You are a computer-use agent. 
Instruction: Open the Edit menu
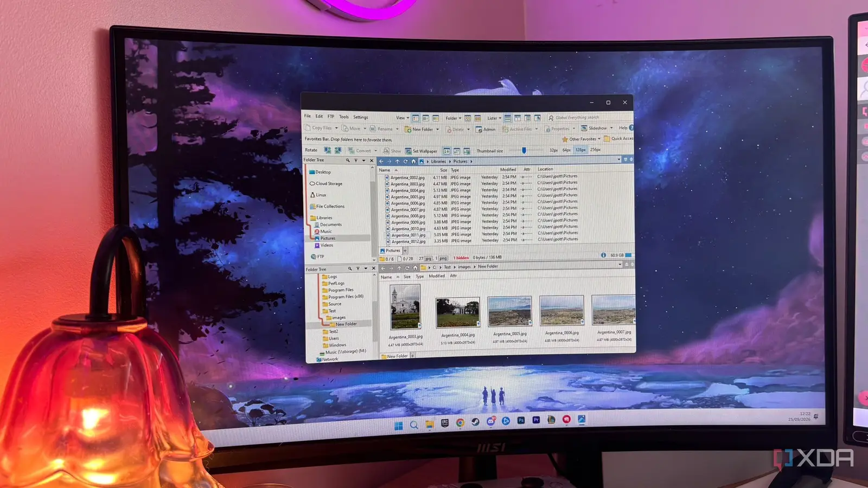319,116
